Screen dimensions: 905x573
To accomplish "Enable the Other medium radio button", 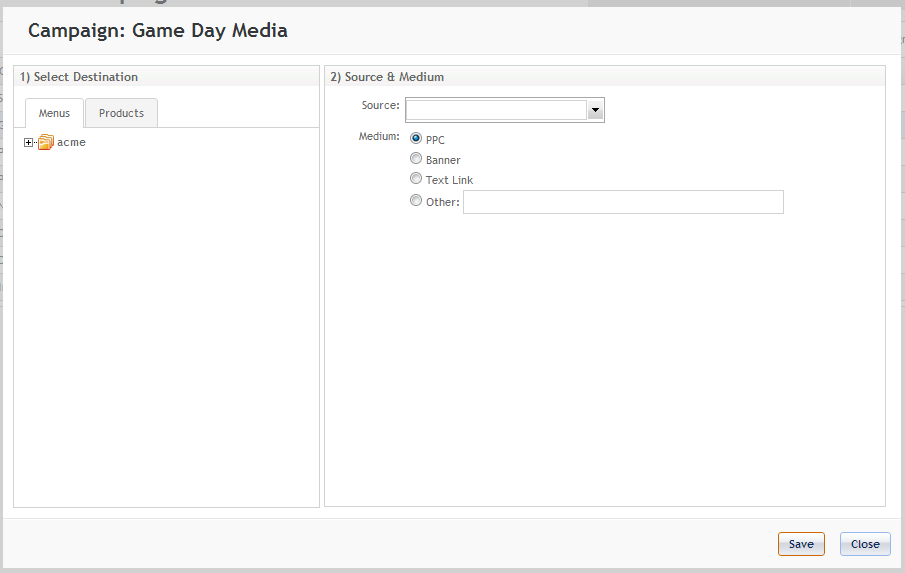I will tap(416, 200).
